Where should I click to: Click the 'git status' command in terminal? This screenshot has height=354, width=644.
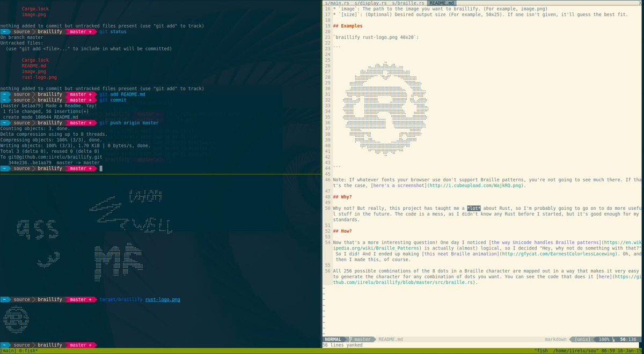click(x=113, y=32)
